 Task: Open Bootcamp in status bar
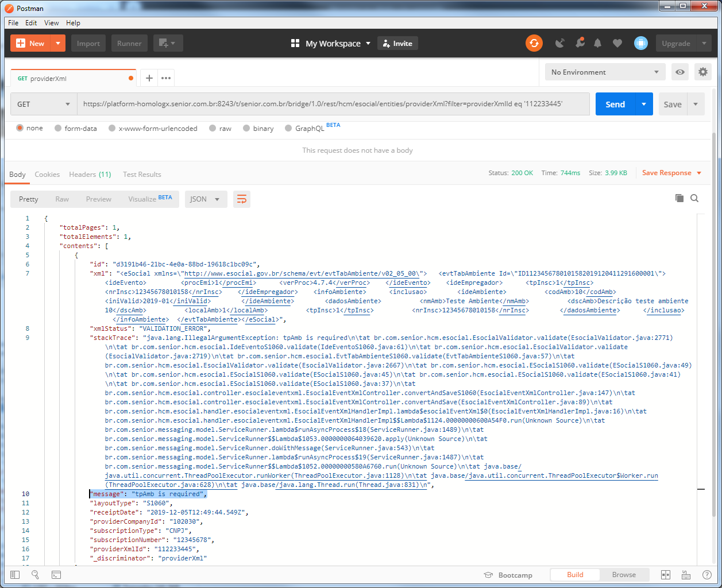(508, 575)
